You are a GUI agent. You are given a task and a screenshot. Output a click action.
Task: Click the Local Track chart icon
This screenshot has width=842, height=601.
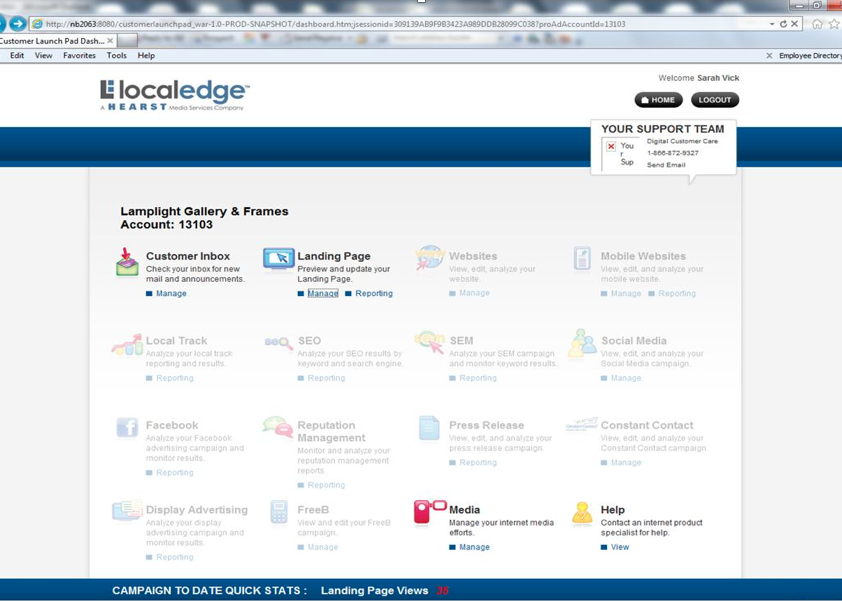click(127, 345)
